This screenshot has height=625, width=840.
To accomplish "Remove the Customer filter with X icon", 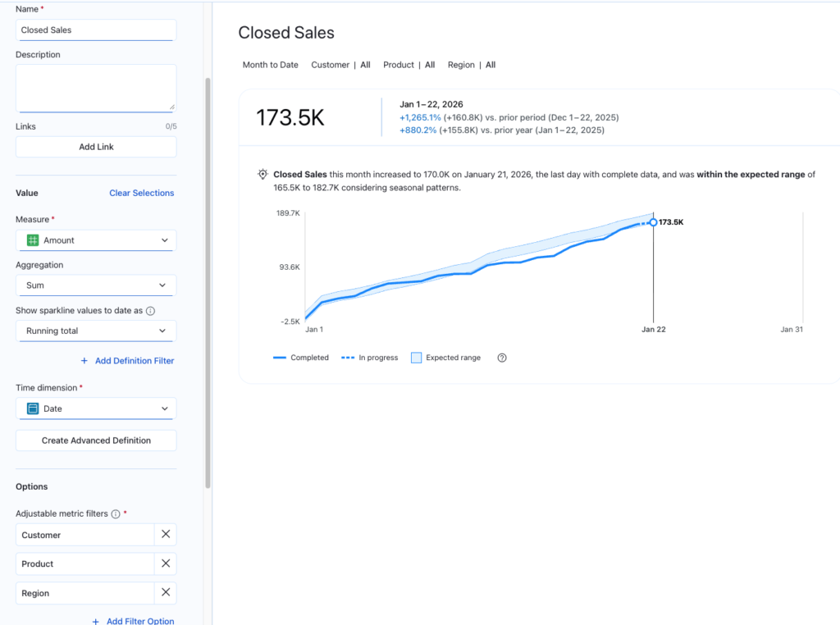I will point(165,535).
